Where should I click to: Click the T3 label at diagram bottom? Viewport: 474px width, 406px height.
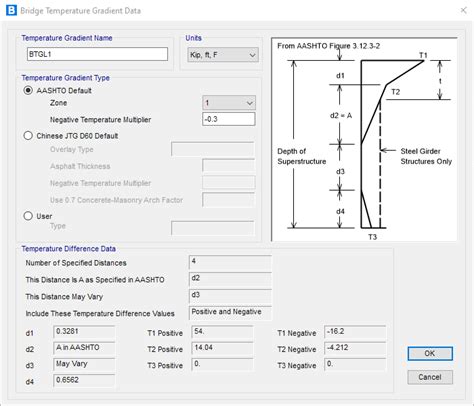(372, 237)
